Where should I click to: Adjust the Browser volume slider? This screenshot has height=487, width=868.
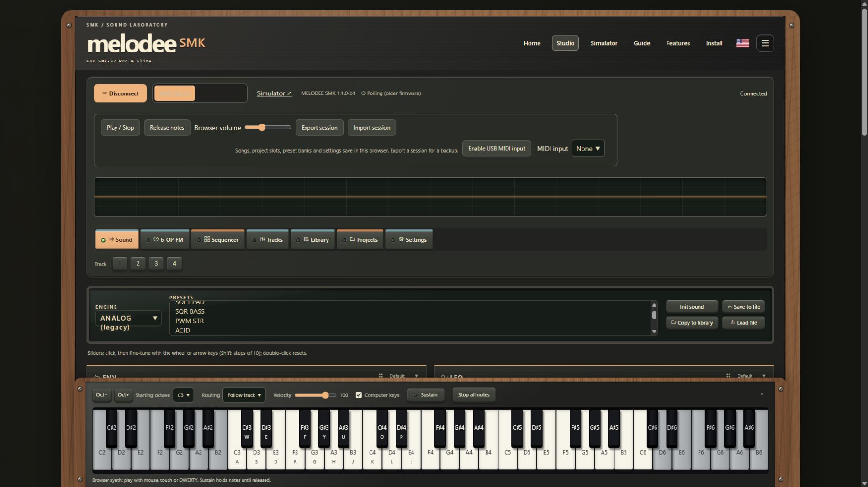point(268,127)
